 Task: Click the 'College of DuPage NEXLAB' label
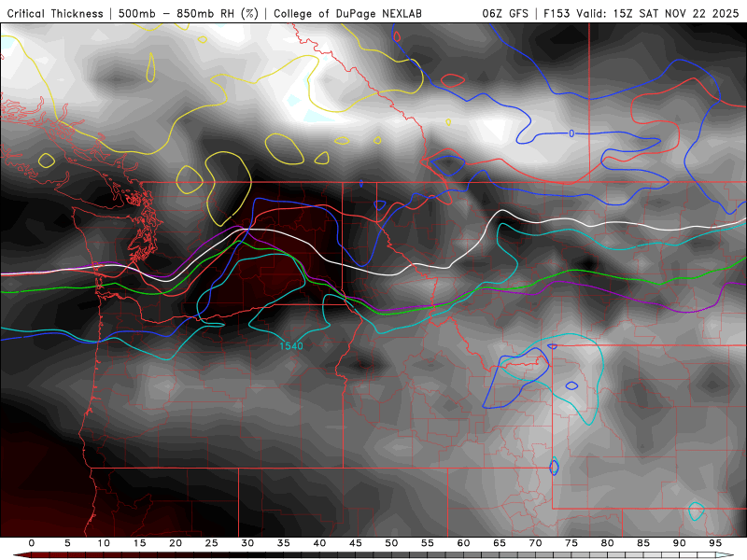click(347, 14)
